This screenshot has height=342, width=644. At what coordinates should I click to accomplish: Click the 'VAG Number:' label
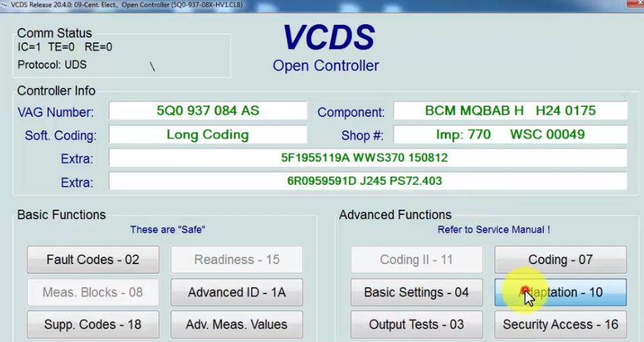pos(56,112)
